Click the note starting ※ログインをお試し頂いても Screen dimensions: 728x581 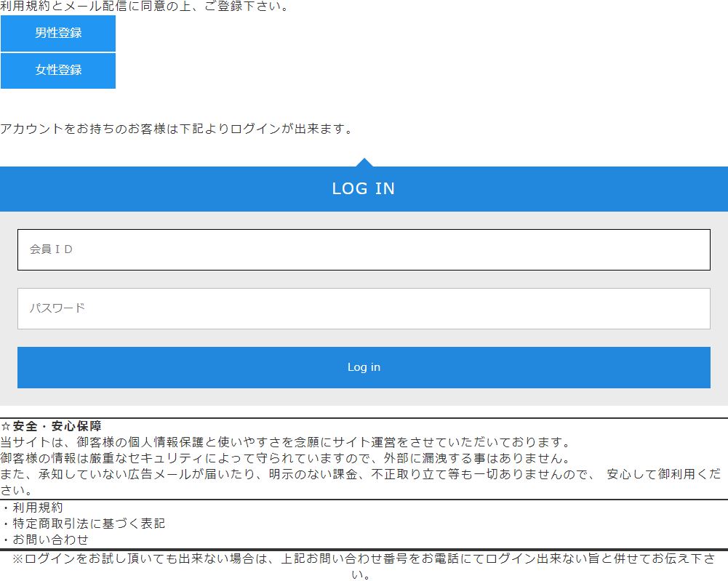coord(364,566)
